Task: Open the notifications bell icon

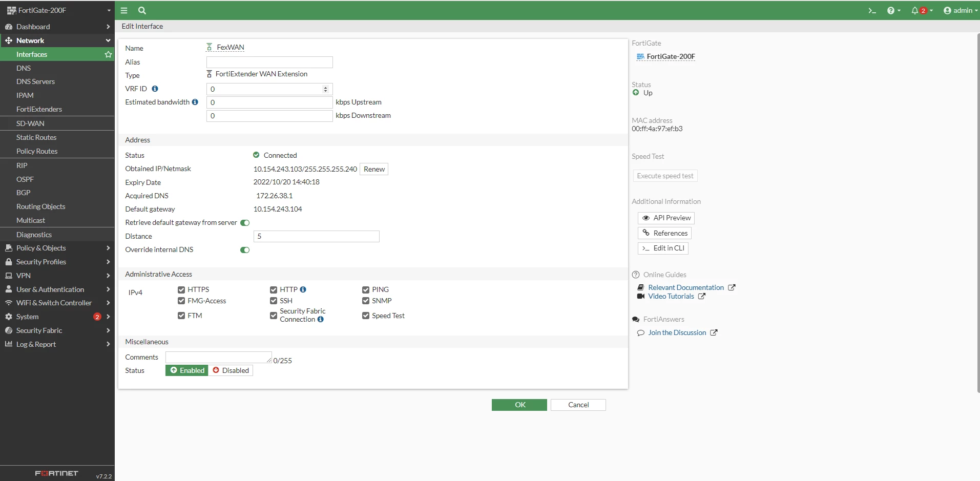Action: [915, 10]
